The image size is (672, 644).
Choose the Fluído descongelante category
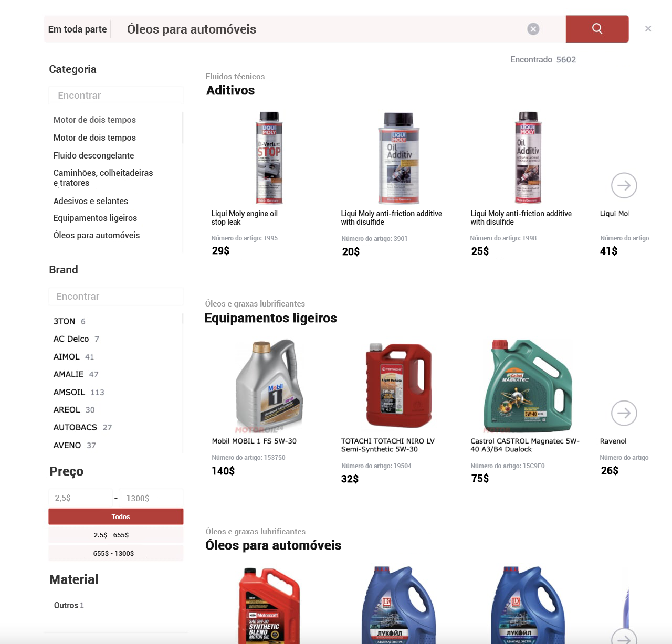pos(93,155)
